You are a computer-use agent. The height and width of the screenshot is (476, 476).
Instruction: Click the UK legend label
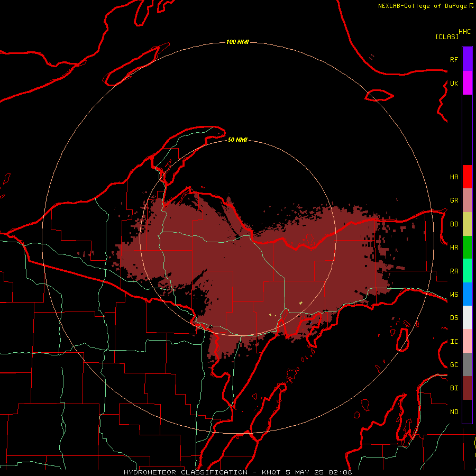point(454,84)
